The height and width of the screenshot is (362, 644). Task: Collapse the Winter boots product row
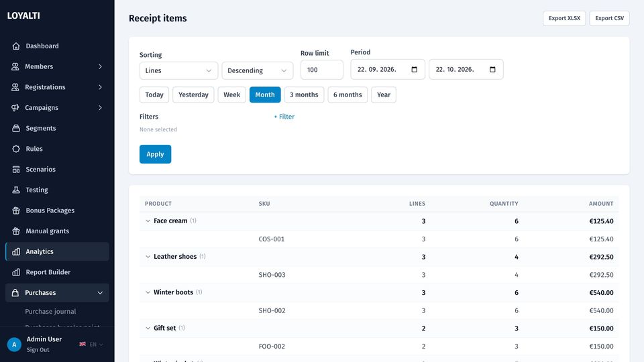(148, 292)
